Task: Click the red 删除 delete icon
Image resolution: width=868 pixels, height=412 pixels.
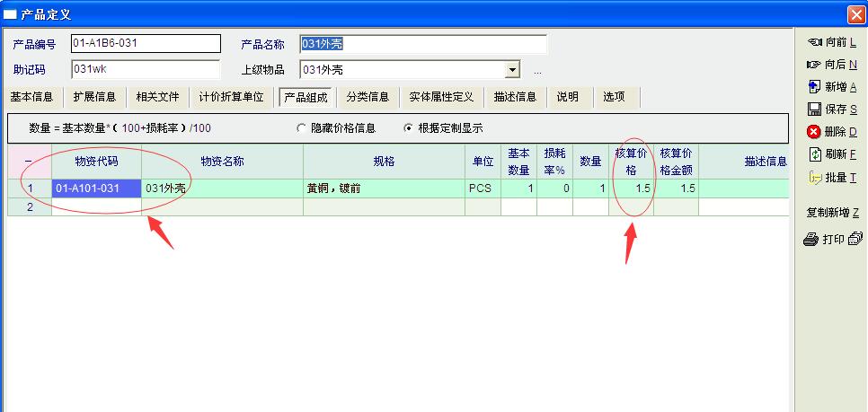Action: pos(815,132)
